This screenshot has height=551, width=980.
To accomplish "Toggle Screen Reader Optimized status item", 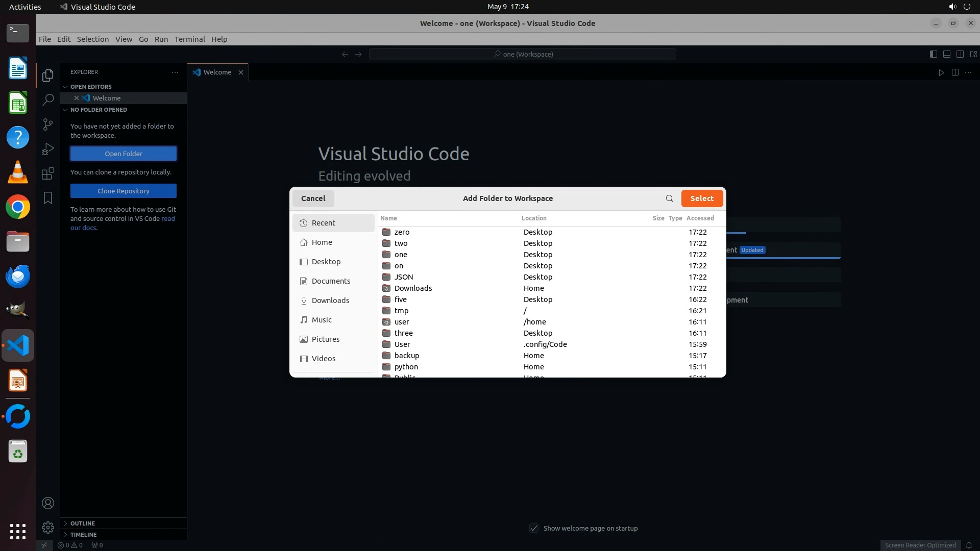I will [920, 545].
